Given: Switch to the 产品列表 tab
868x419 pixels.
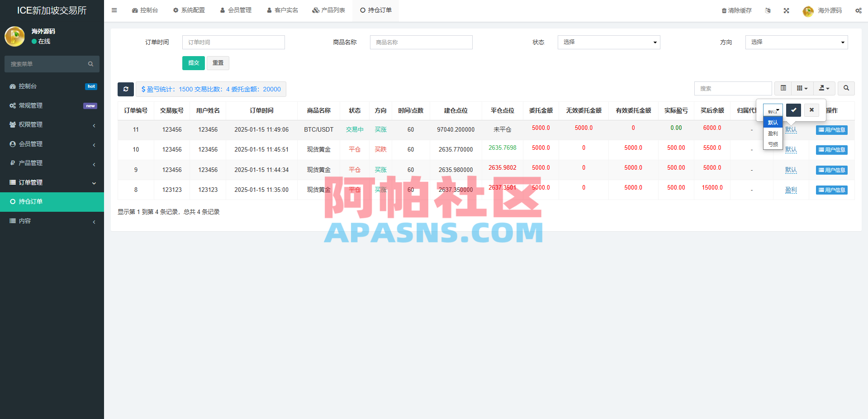Looking at the screenshot, I should 329,10.
